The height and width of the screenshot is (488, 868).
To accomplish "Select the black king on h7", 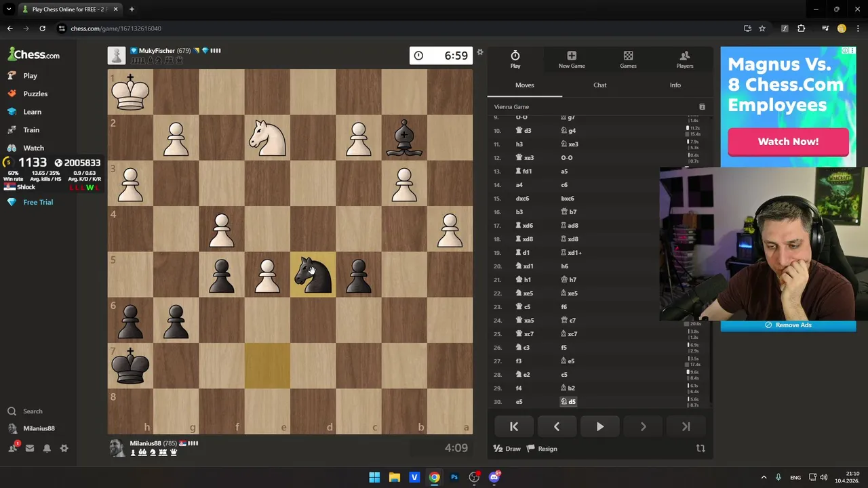I will click(x=130, y=366).
